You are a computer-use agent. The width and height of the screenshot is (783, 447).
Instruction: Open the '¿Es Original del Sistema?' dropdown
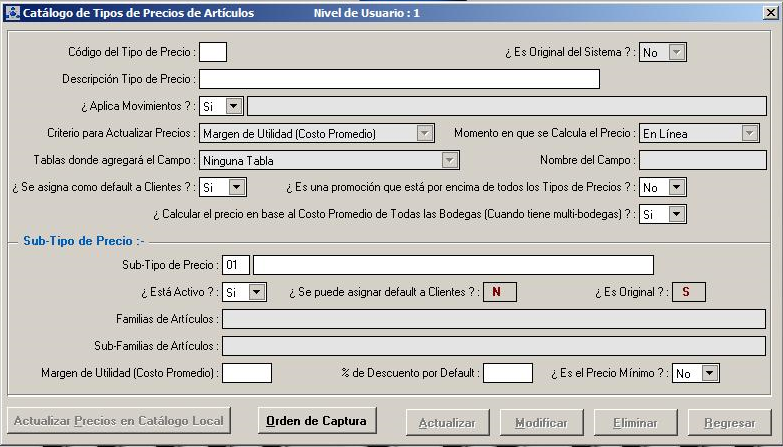676,52
